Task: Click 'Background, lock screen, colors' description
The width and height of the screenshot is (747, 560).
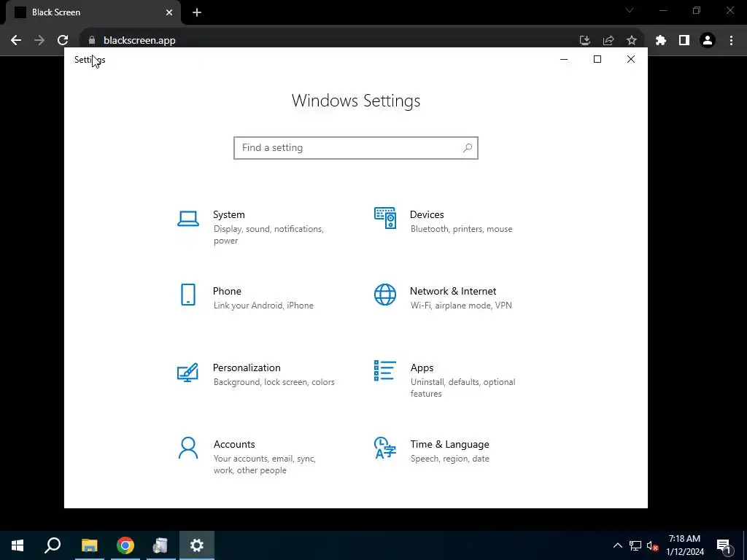Action: pos(274,382)
